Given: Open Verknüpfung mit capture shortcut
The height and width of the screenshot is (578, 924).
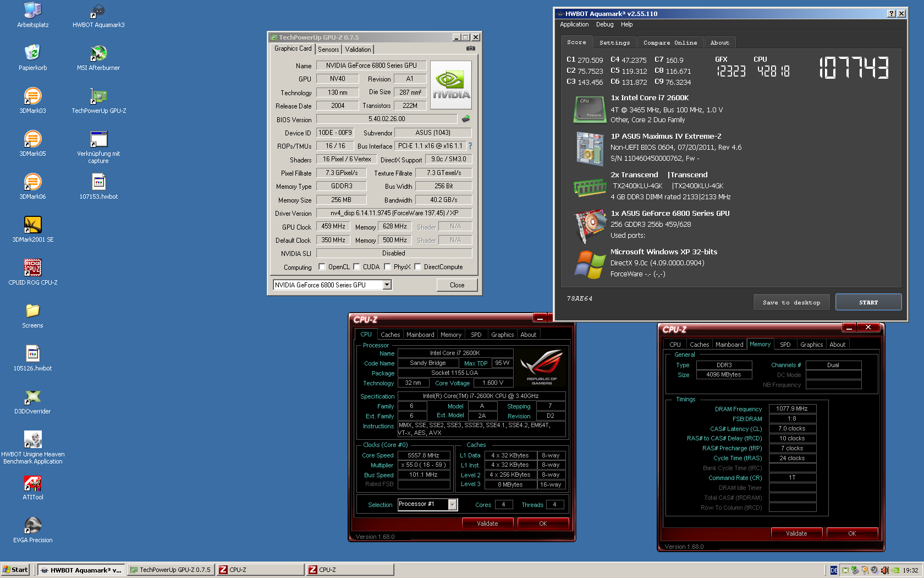Looking at the screenshot, I should tap(98, 146).
